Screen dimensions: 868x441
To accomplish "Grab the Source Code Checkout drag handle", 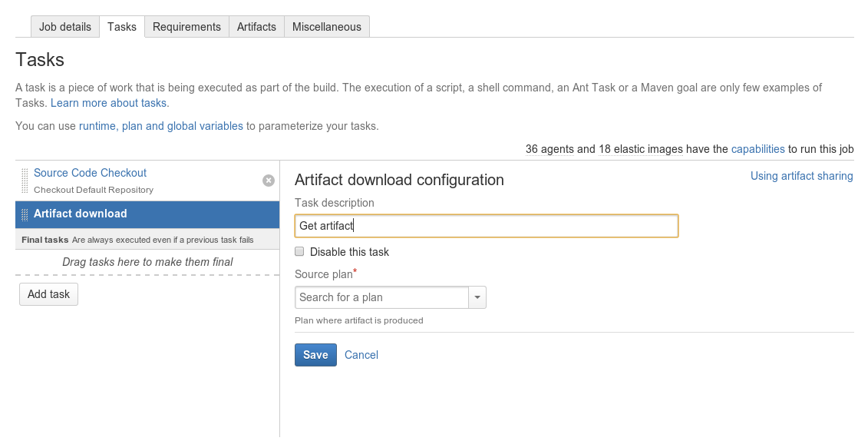I will pyautogui.click(x=25, y=181).
